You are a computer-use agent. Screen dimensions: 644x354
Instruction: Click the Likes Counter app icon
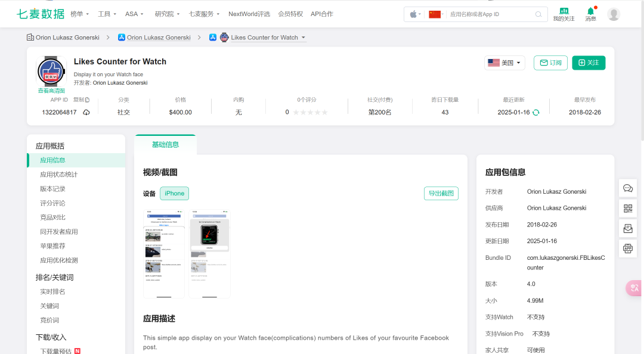[x=51, y=72]
